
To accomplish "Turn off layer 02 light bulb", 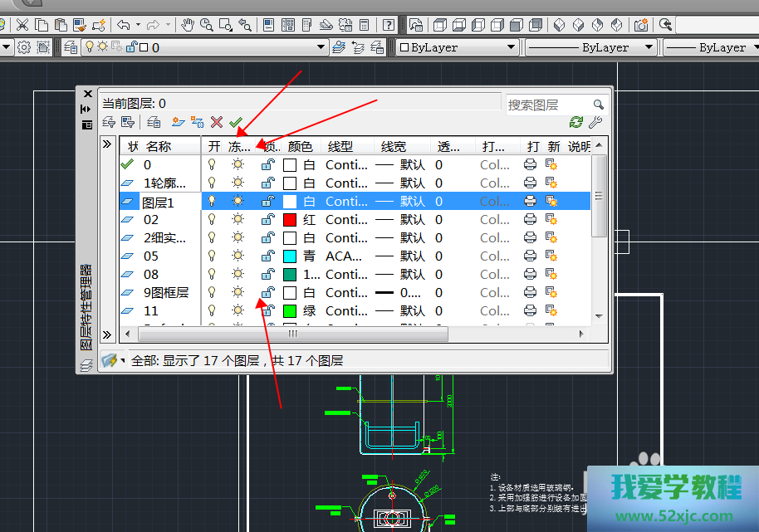I will (x=212, y=220).
